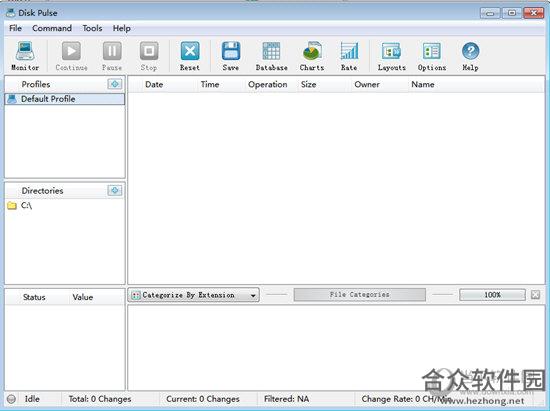Open the Layouts toolbar icon

[391, 56]
